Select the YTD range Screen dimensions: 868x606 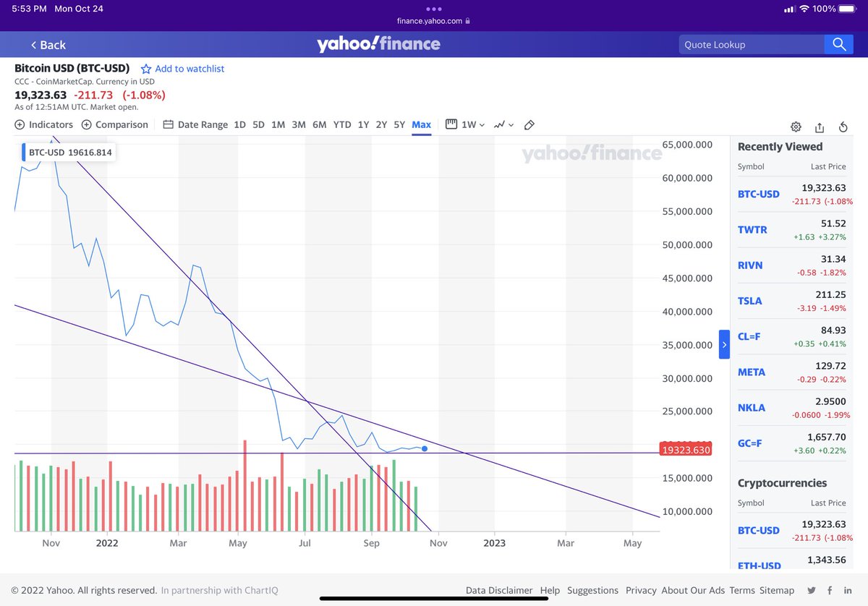[342, 124]
